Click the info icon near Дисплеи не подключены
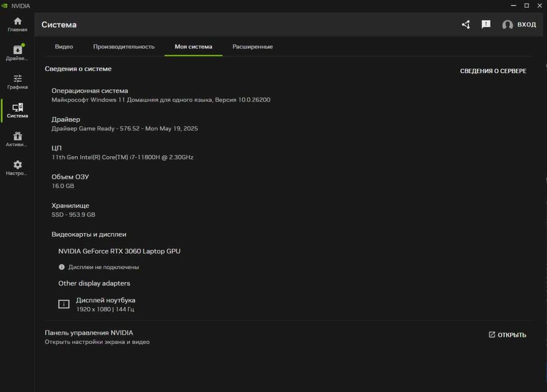Viewport: 547px width, 392px height. pos(62,267)
